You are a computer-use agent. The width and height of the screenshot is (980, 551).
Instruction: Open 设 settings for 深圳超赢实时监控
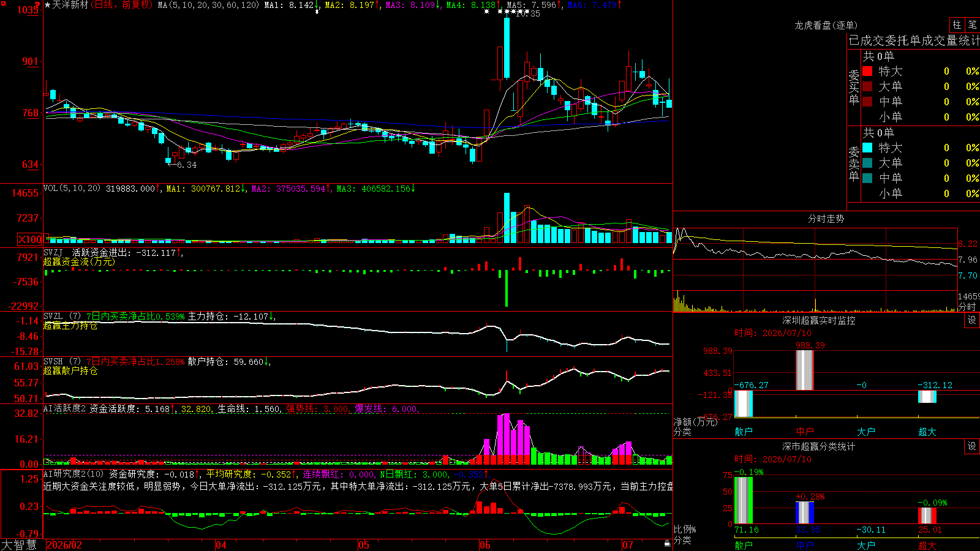(972, 320)
